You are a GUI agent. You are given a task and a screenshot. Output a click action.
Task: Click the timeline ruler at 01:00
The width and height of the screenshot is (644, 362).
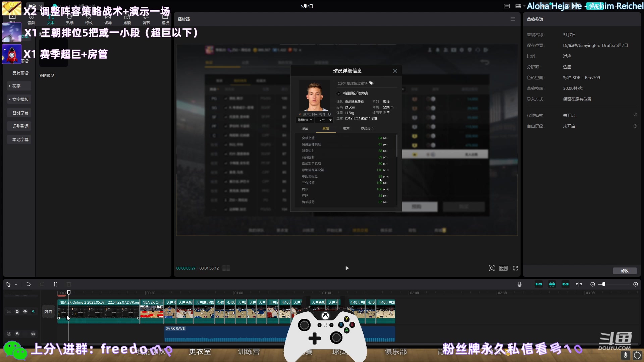click(x=237, y=293)
